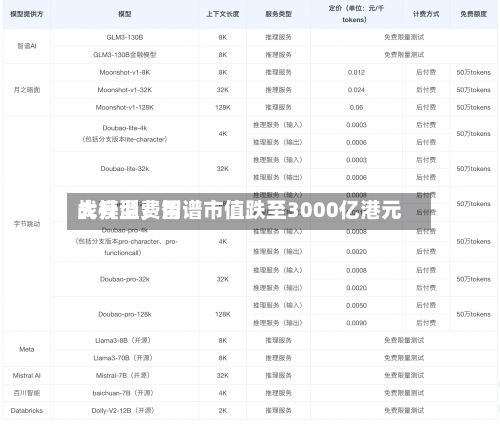
Task: Click the Moonshot-v1-32K model name
Action: [x=125, y=90]
